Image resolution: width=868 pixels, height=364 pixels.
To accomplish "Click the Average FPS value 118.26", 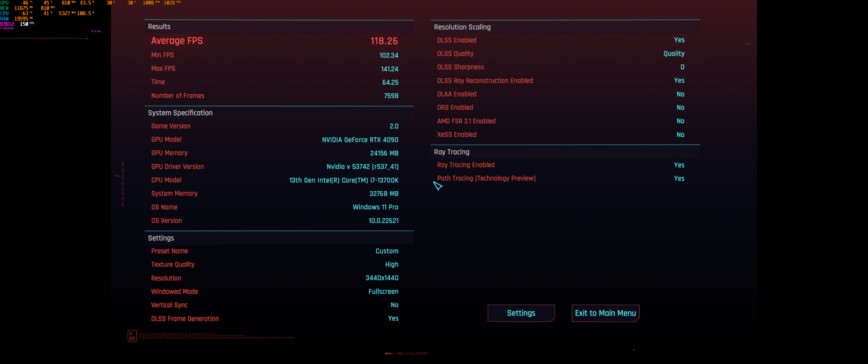I will click(x=384, y=41).
